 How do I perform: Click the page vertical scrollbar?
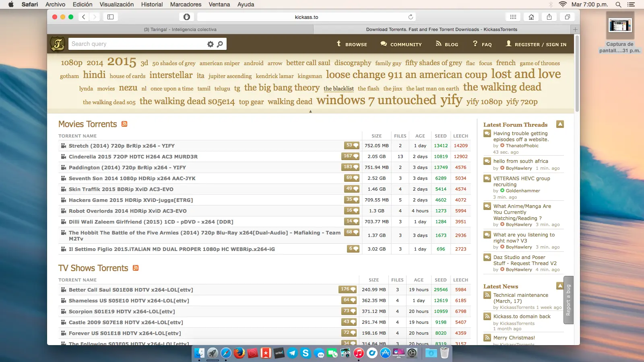point(577,74)
